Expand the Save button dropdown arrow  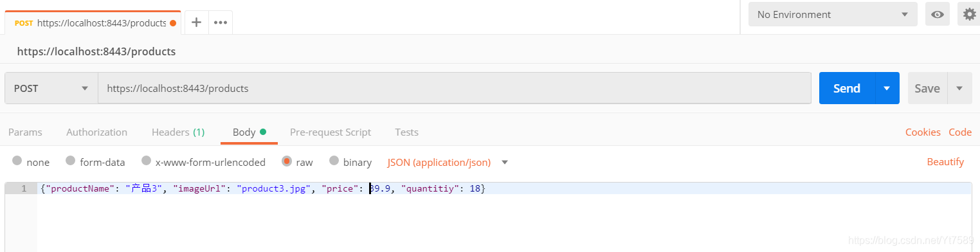tap(959, 88)
